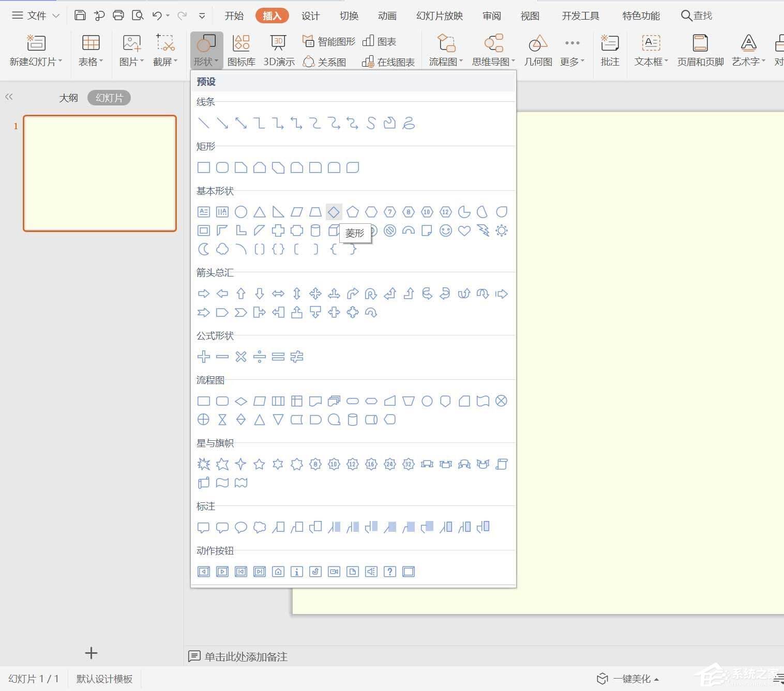Select the right arrow in block arrows

pos(204,294)
